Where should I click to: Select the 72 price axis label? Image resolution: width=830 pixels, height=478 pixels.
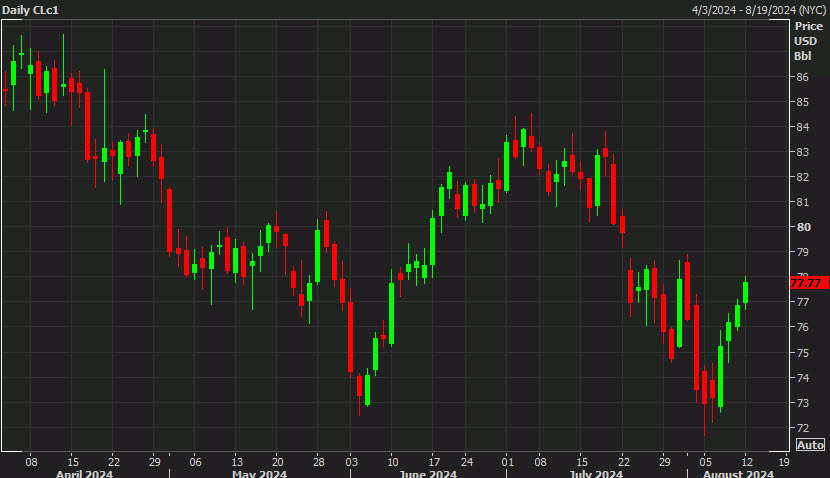[x=802, y=428]
